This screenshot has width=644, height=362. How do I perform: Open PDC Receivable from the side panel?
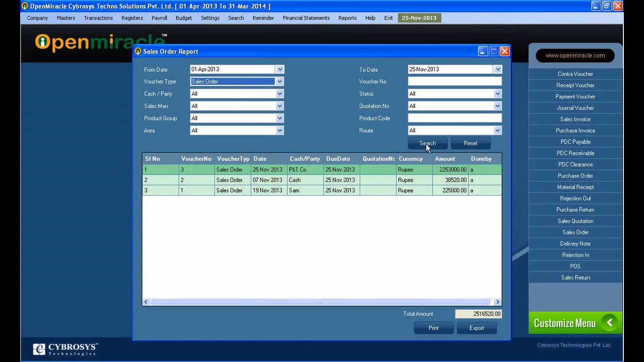point(575,153)
